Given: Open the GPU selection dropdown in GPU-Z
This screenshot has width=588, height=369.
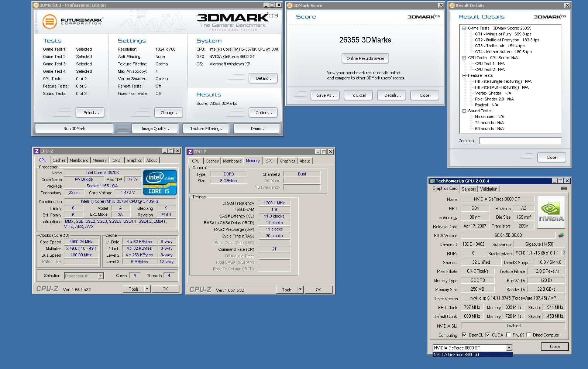Looking at the screenshot, I should click(x=509, y=348).
